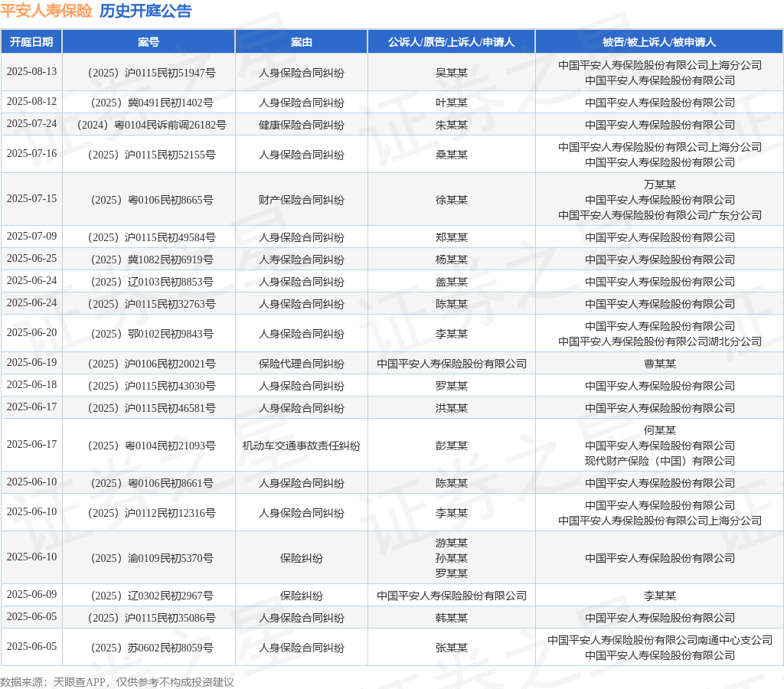Click the date 2025-08-13

click(31, 71)
